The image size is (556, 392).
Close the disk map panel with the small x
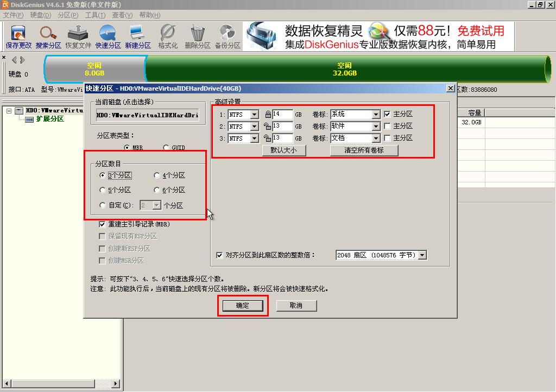click(4, 57)
